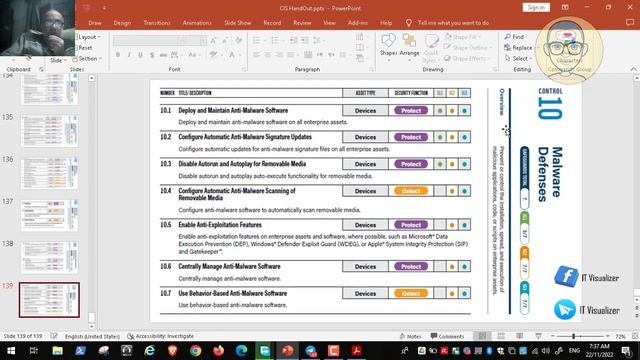Image resolution: width=640 pixels, height=360 pixels.
Task: Click the Sign in button
Action: pyautogui.click(x=536, y=7)
